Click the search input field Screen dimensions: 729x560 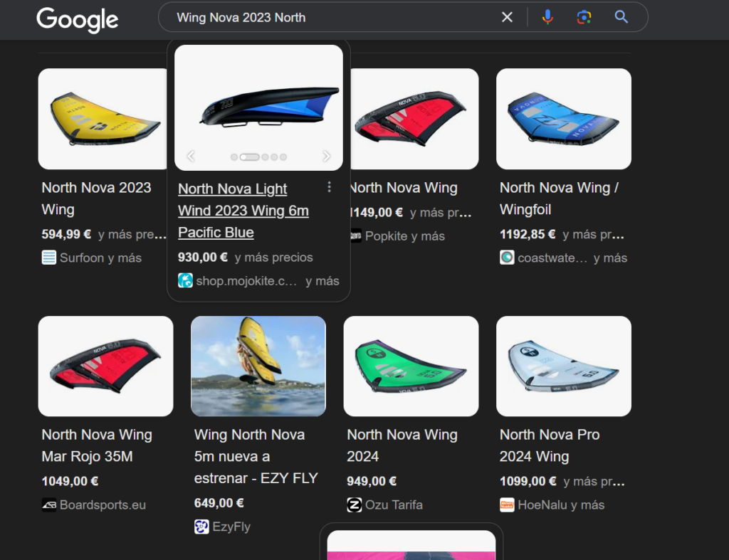click(327, 17)
